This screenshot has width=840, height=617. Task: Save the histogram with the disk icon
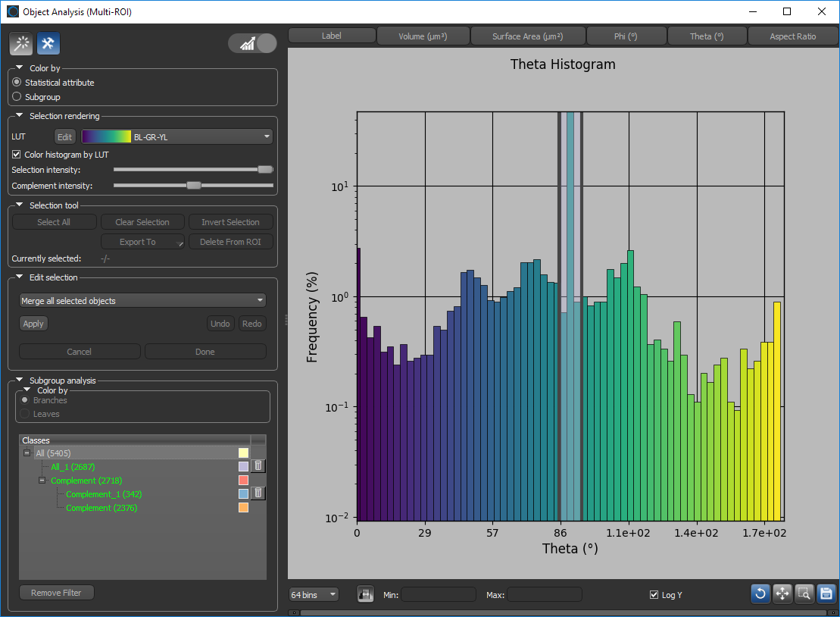click(826, 594)
